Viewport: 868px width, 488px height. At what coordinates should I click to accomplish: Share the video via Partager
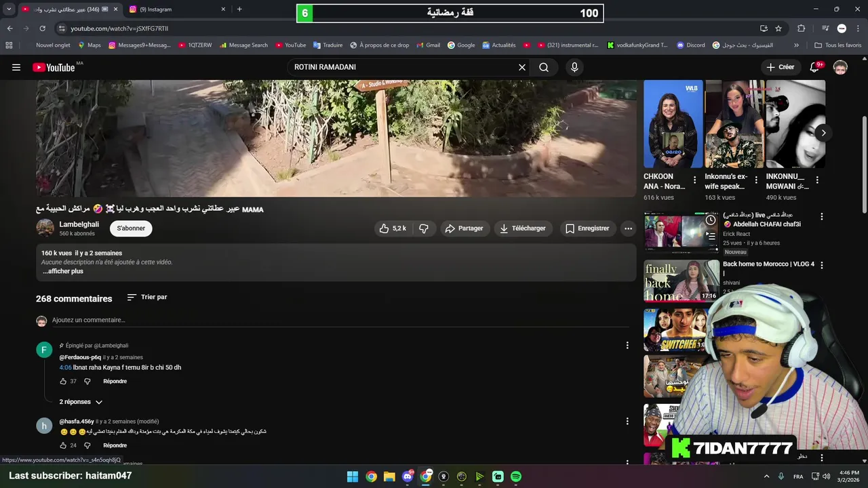(465, 228)
